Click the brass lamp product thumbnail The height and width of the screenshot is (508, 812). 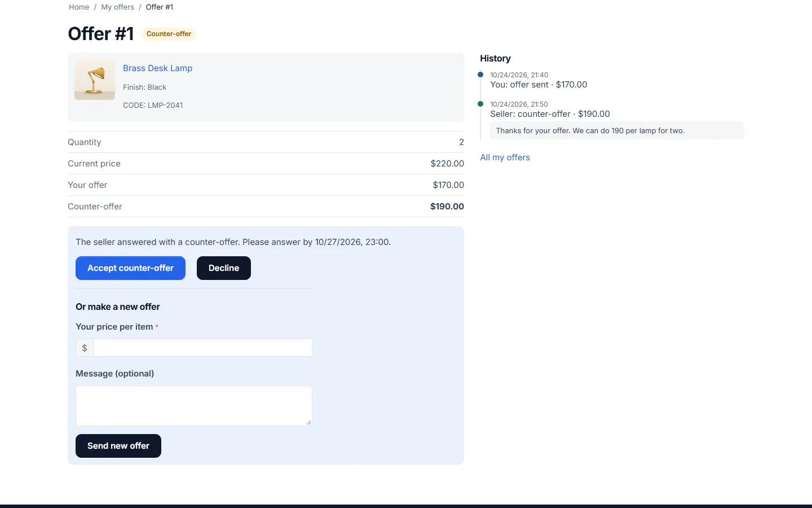(x=95, y=80)
